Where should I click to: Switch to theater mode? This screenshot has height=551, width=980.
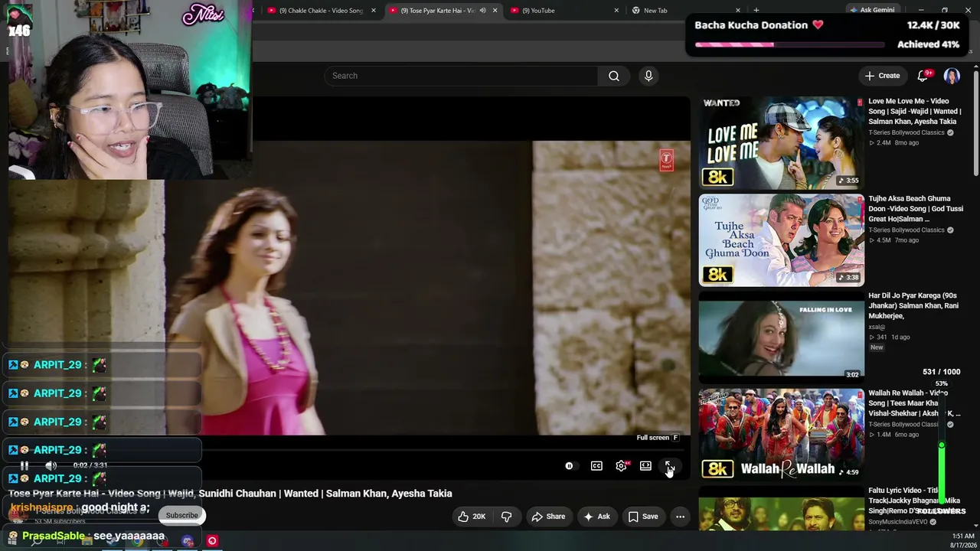click(x=645, y=466)
